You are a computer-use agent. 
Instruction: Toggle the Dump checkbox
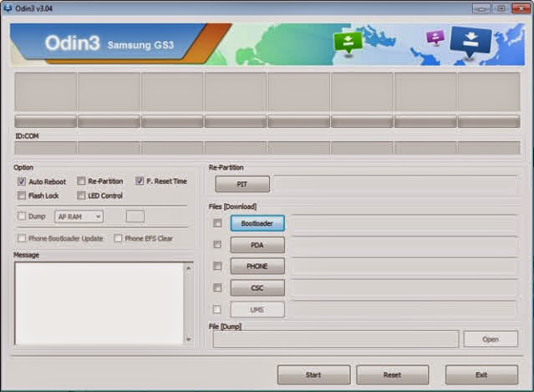pyautogui.click(x=22, y=216)
